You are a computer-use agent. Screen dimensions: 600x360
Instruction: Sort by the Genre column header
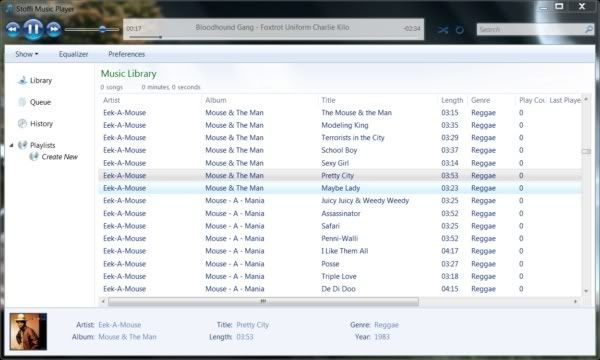pyautogui.click(x=481, y=100)
